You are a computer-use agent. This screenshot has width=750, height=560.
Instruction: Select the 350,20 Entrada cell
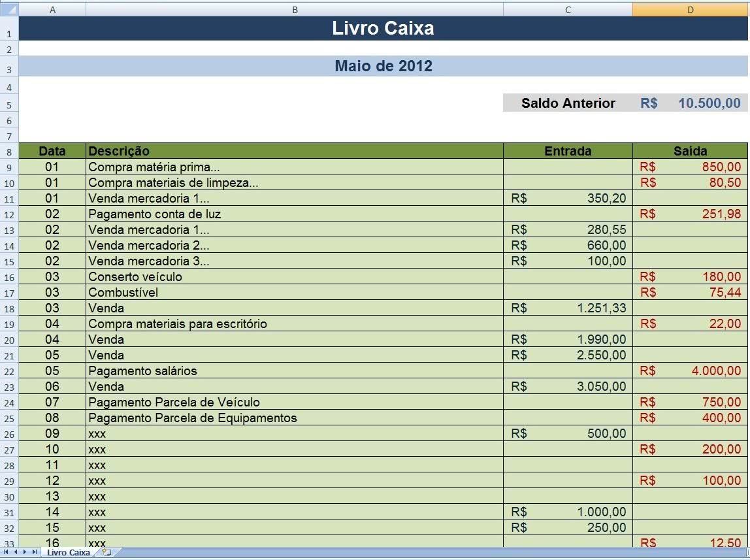[x=568, y=198]
